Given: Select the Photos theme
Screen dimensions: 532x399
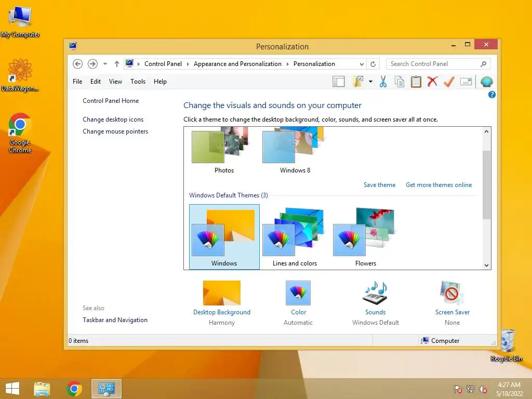Looking at the screenshot, I should click(x=224, y=151).
